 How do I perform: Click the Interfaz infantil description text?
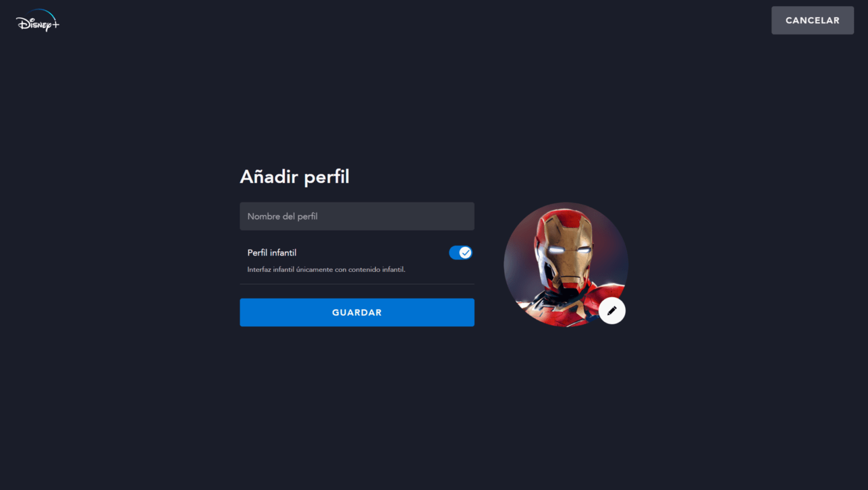[x=326, y=269]
